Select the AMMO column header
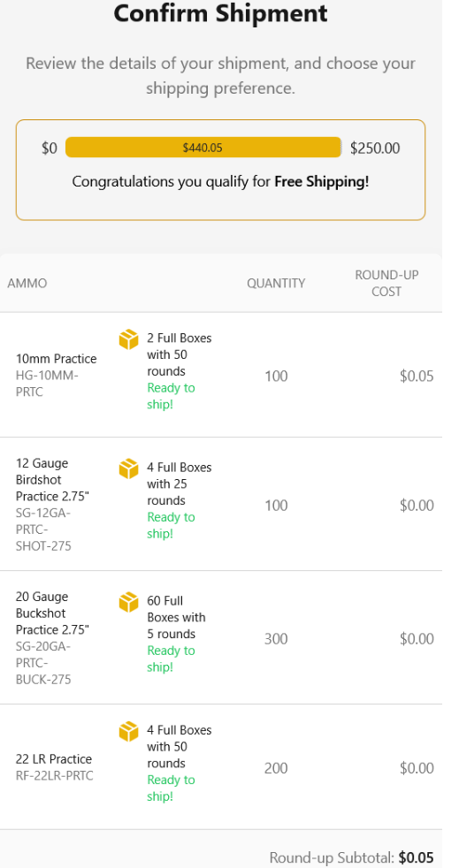459x868 pixels. pos(27,284)
